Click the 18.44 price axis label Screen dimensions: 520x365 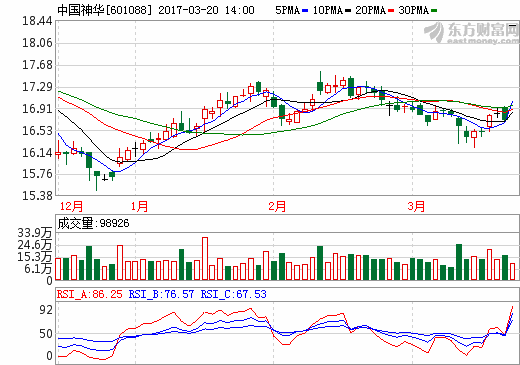(x=37, y=21)
